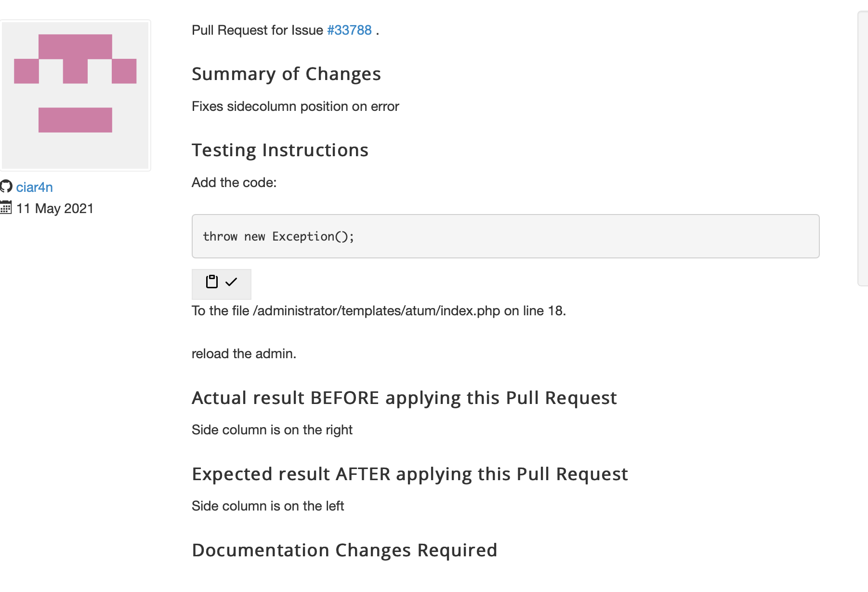Click the date 11 May 2021
Viewport: 868px width, 592px height.
point(54,208)
